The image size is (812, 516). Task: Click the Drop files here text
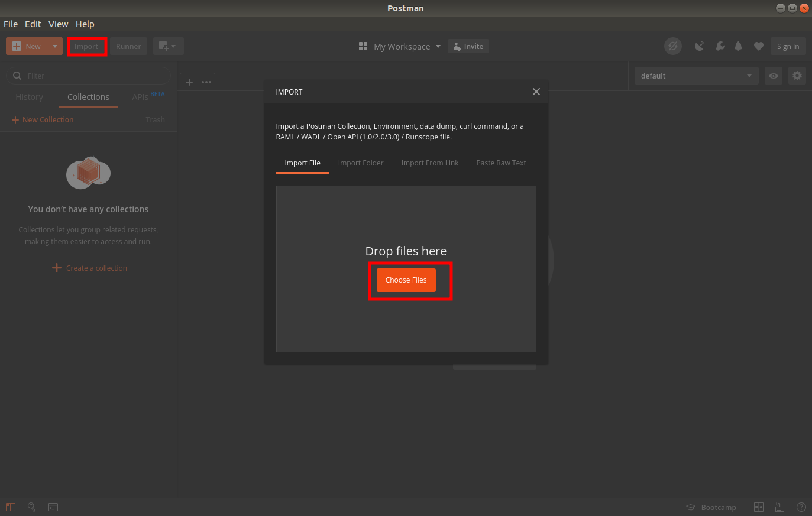406,251
